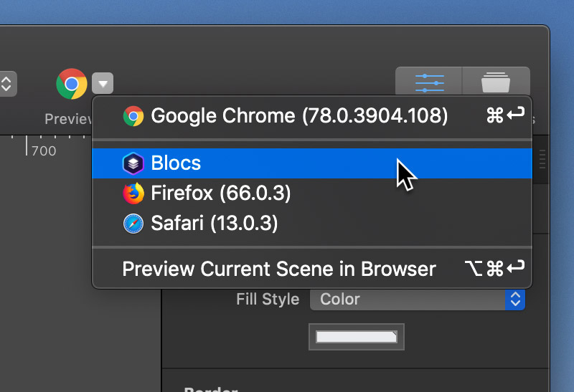574x392 pixels.
Task: Select Google Chrome (78.0.3904.108) menu entry
Action: click(x=312, y=116)
